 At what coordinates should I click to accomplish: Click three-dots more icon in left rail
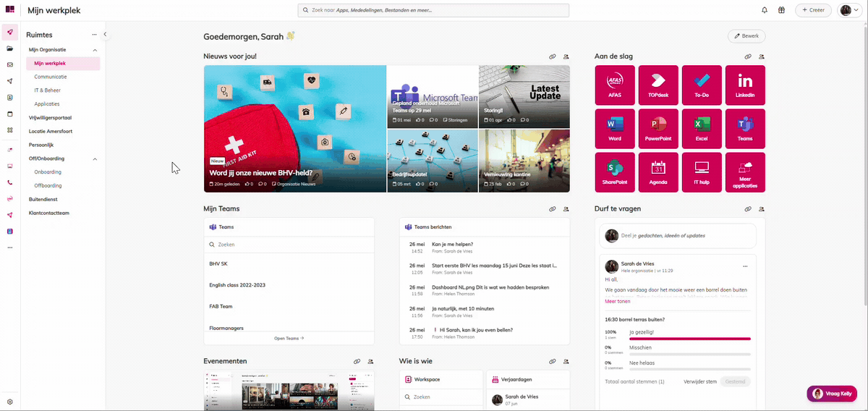10,247
